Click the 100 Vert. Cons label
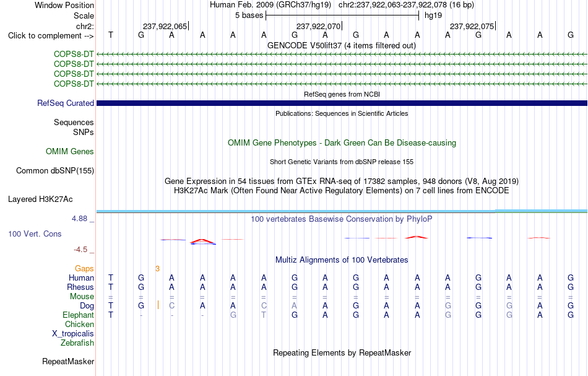Image resolution: width=588 pixels, height=376 pixels. (x=35, y=234)
